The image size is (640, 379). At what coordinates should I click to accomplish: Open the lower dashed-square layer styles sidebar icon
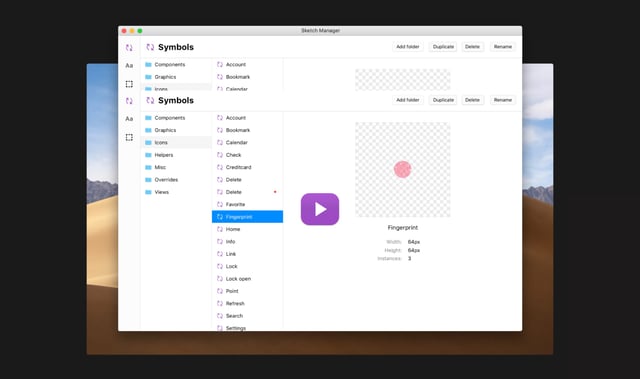click(129, 137)
